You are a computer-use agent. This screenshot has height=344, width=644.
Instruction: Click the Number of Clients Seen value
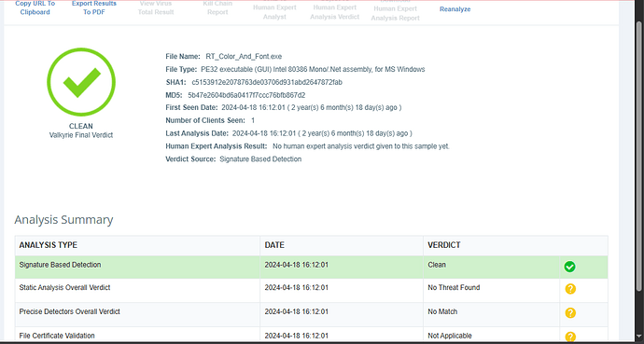253,120
